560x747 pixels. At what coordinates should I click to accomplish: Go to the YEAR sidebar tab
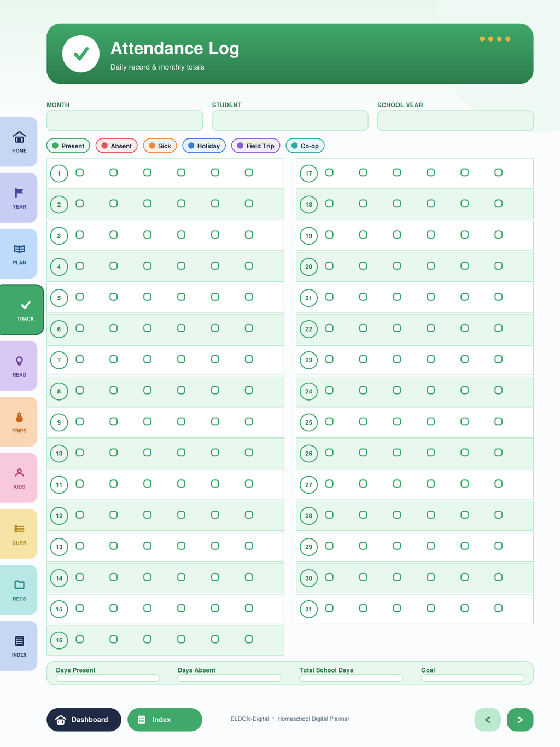point(19,198)
